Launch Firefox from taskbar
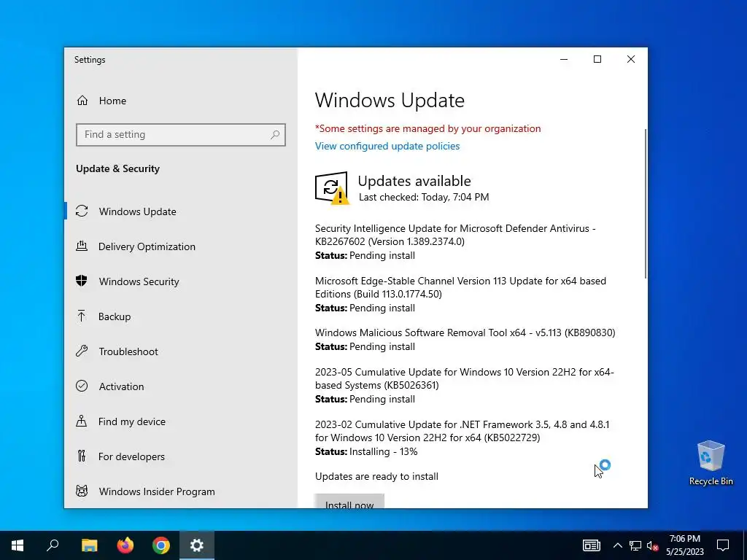 pyautogui.click(x=125, y=545)
